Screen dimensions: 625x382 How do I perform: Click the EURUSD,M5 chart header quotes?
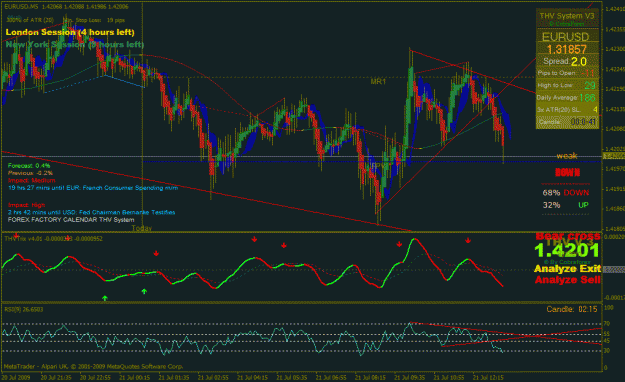tap(67, 7)
